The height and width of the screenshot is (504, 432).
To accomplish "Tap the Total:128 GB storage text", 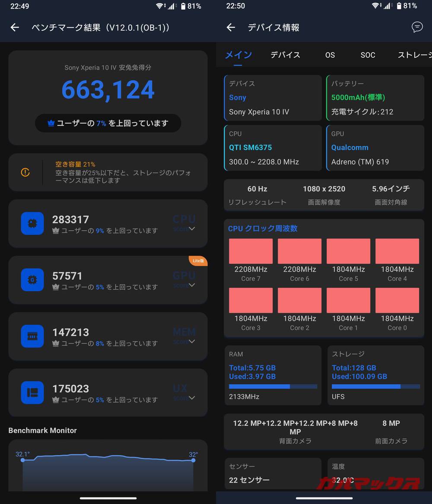I will 354,368.
